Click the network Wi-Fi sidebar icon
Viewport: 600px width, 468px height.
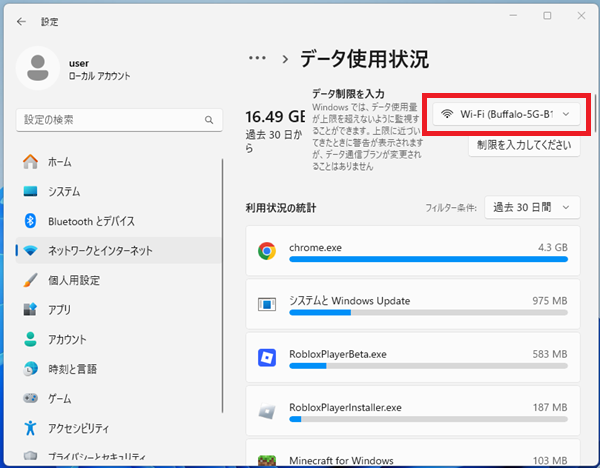pyautogui.click(x=30, y=251)
